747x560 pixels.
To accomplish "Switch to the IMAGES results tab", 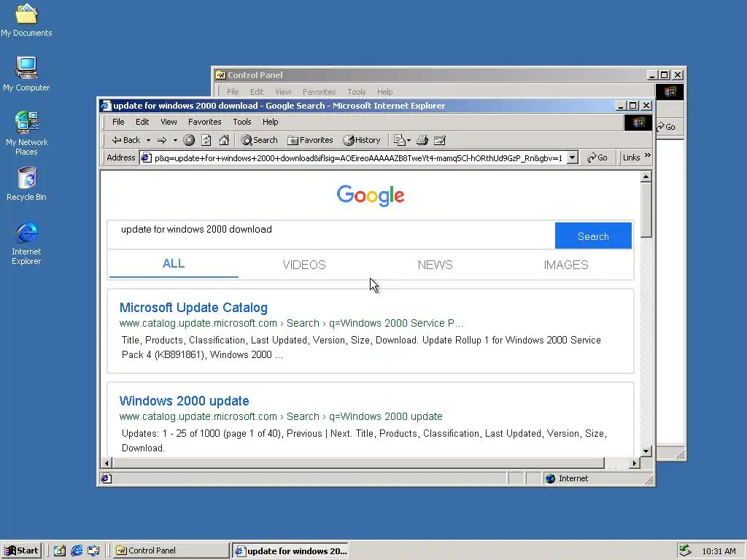I will click(x=566, y=265).
